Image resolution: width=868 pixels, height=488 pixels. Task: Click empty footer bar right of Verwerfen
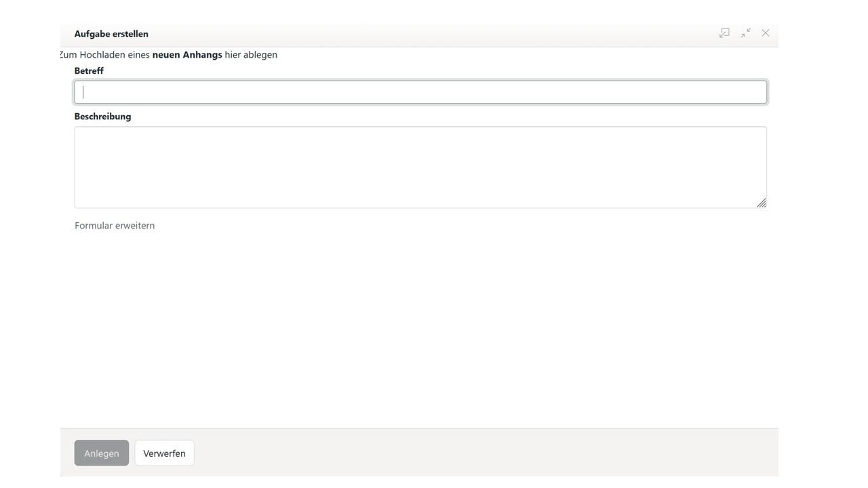pyautogui.click(x=475, y=453)
